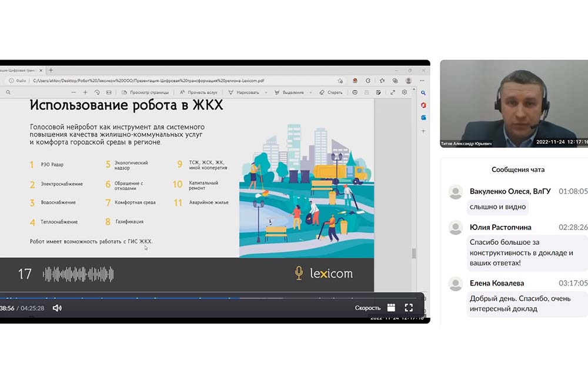The height and width of the screenshot is (392, 588).
Task: Select the Нарисовать draw tool
Action: pyautogui.click(x=244, y=92)
